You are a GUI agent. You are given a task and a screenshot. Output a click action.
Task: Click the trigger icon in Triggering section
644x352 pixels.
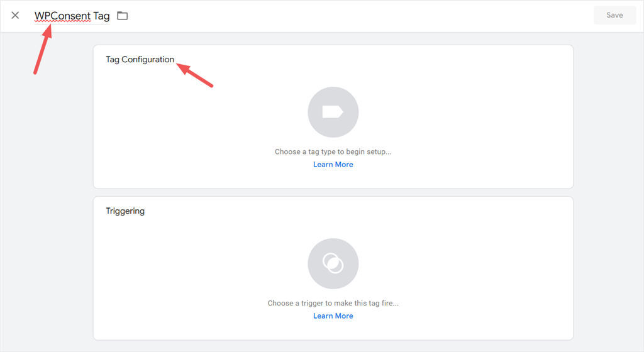(333, 264)
